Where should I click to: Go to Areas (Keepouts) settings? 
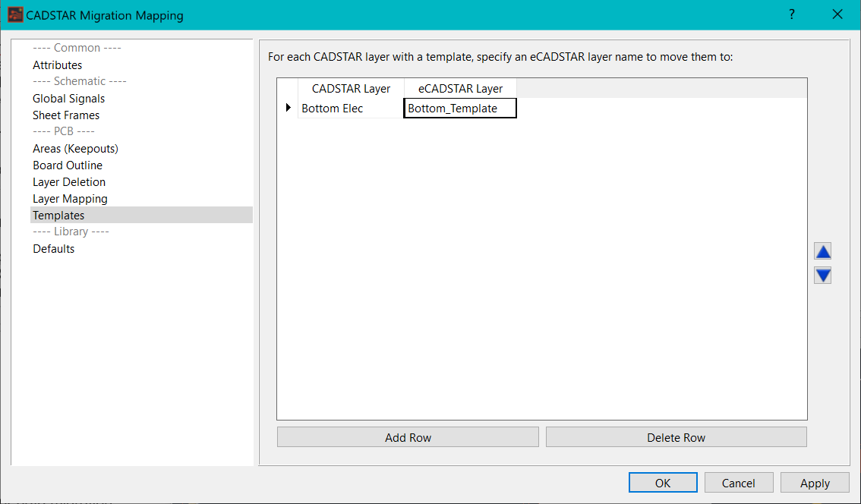tap(75, 149)
